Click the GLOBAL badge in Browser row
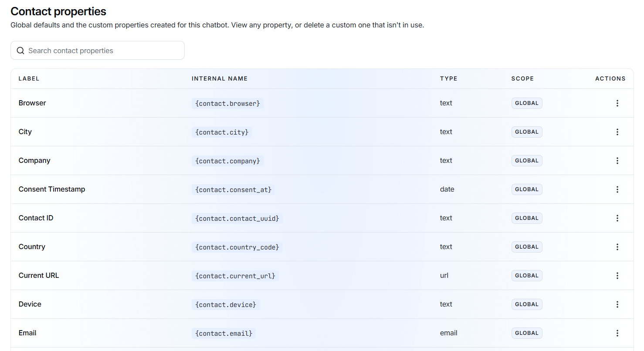The width and height of the screenshot is (644, 351). point(527,103)
